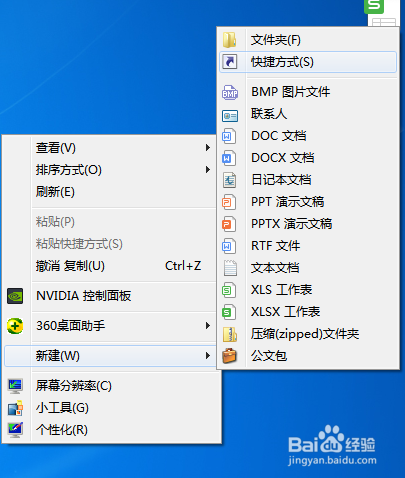Click the PPT presentation icon
The height and width of the screenshot is (478, 405).
pyautogui.click(x=229, y=202)
